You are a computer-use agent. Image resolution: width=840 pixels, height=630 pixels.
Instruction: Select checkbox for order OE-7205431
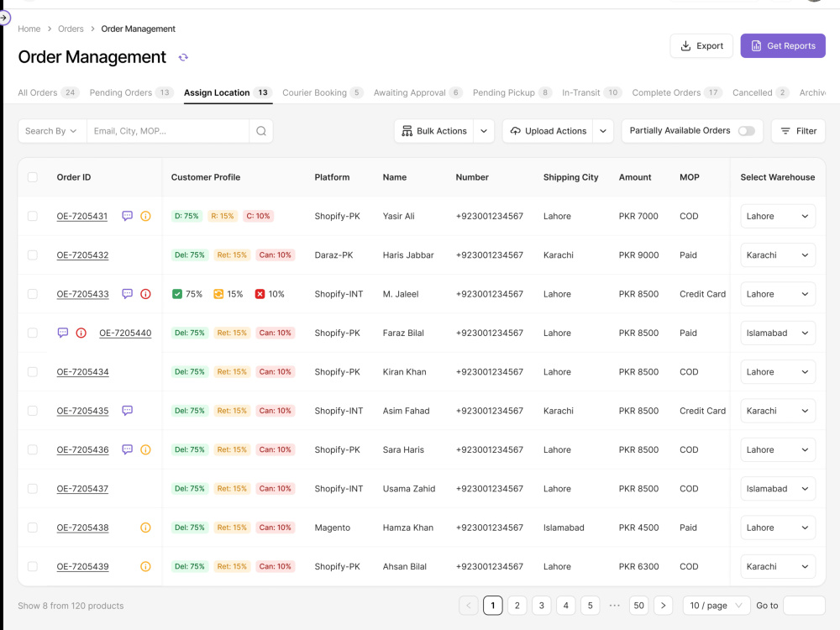33,216
